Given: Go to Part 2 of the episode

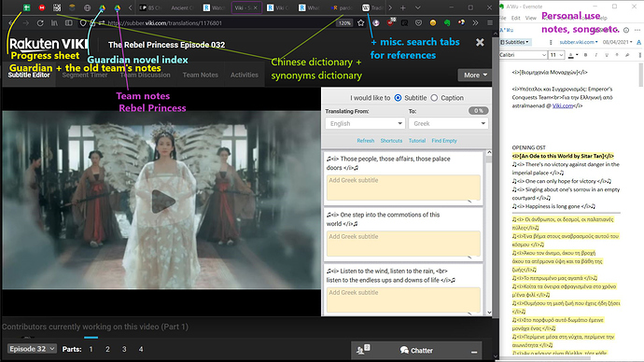Looking at the screenshot, I should [107, 349].
